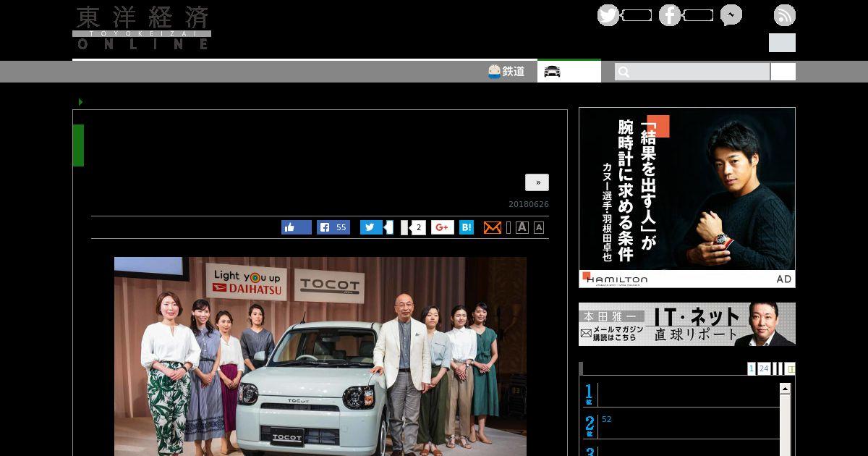Viewport: 868px width, 456px height.
Task: Open the Messenger icon in header
Action: pos(731,15)
